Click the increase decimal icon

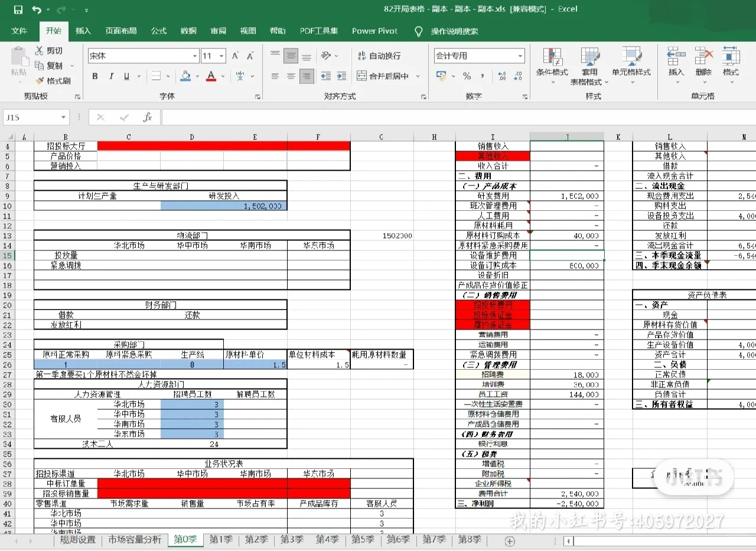click(501, 76)
